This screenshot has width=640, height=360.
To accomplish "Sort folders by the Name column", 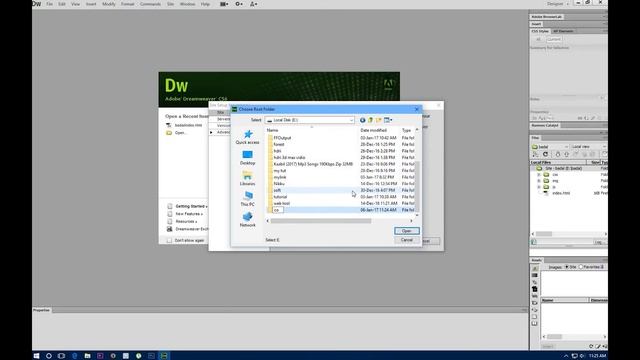I will click(272, 130).
